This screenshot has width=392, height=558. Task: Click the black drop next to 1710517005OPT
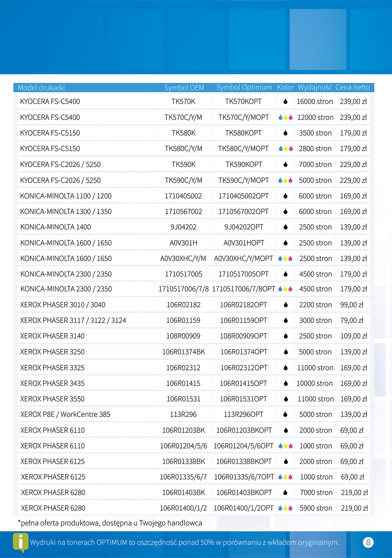[286, 274]
